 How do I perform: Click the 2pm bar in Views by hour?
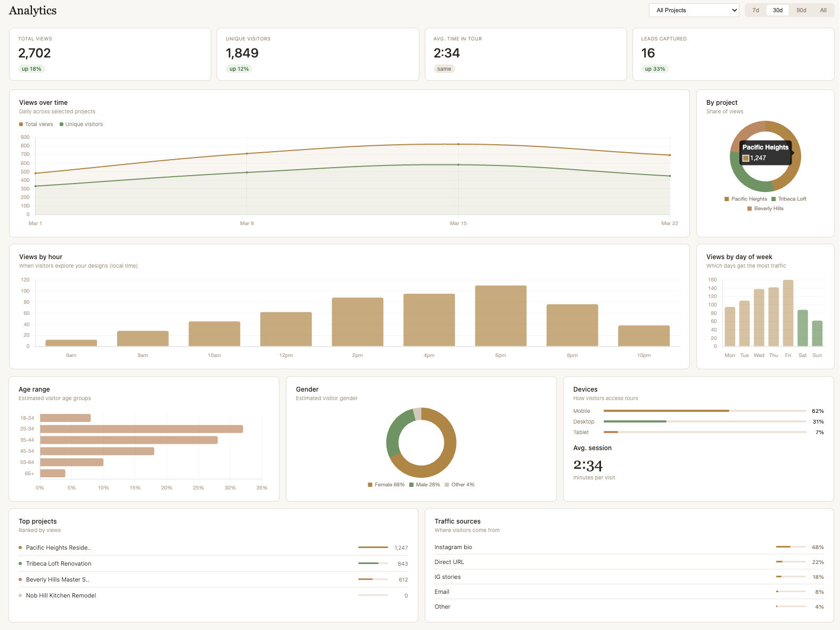(357, 322)
